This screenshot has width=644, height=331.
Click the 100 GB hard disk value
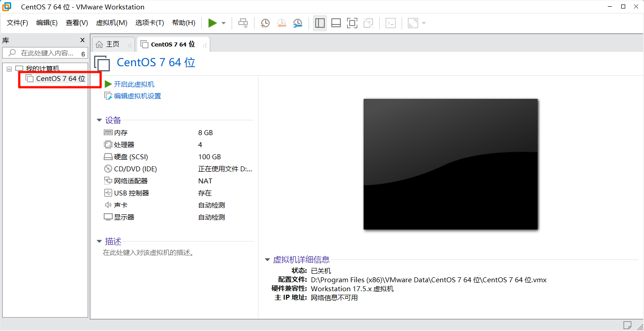(209, 157)
